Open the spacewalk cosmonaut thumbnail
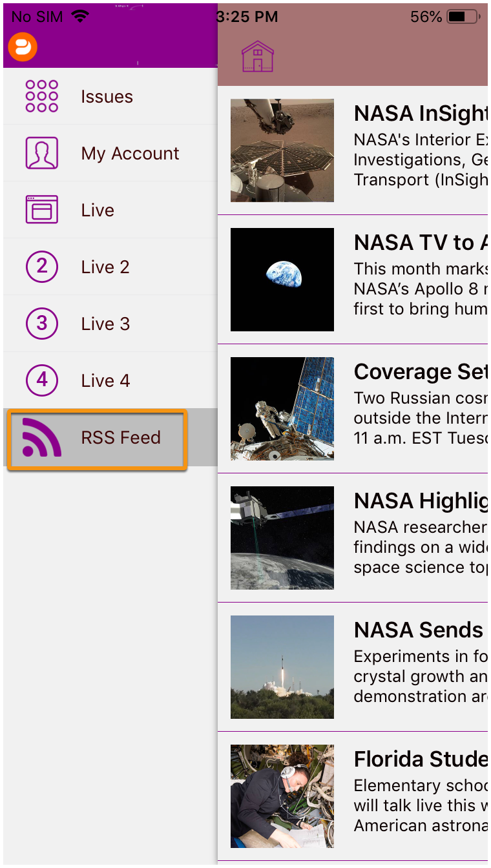The image size is (491, 868). point(282,409)
